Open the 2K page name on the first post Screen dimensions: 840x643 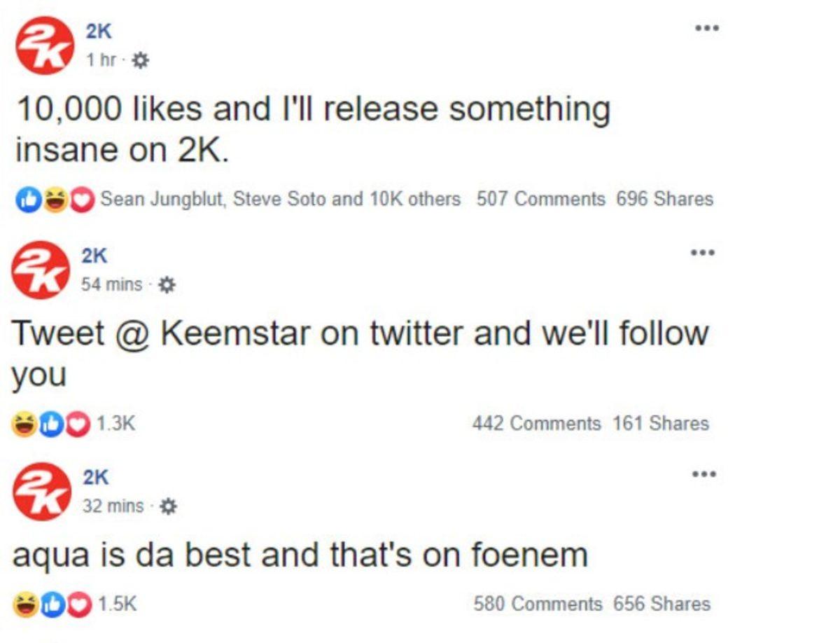[x=99, y=31]
